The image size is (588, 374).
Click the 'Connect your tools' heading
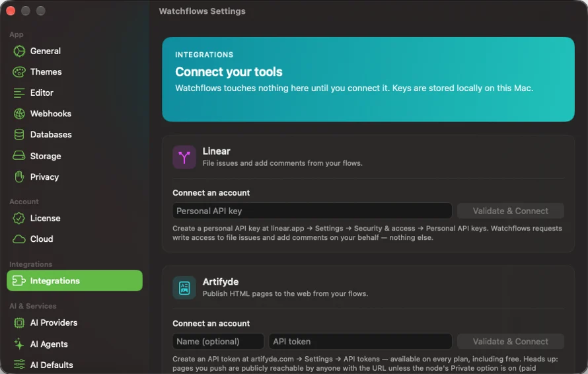229,71
